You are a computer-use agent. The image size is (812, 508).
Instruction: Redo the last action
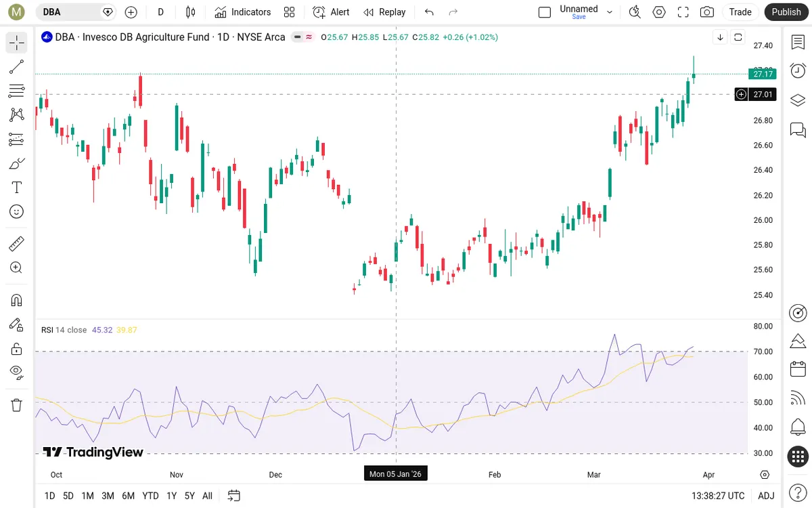[453, 12]
